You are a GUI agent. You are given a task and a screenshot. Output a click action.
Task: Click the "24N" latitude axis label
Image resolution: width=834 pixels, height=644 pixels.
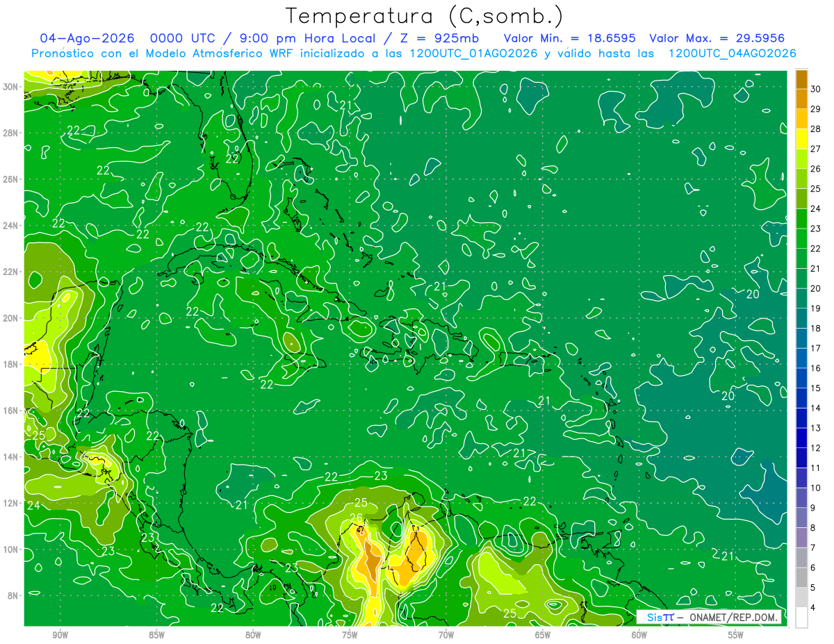(x=11, y=226)
